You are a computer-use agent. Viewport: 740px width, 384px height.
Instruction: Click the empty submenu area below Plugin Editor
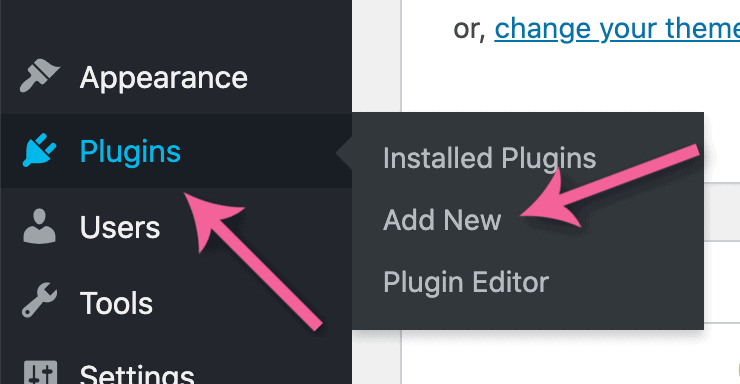pyautogui.click(x=528, y=315)
